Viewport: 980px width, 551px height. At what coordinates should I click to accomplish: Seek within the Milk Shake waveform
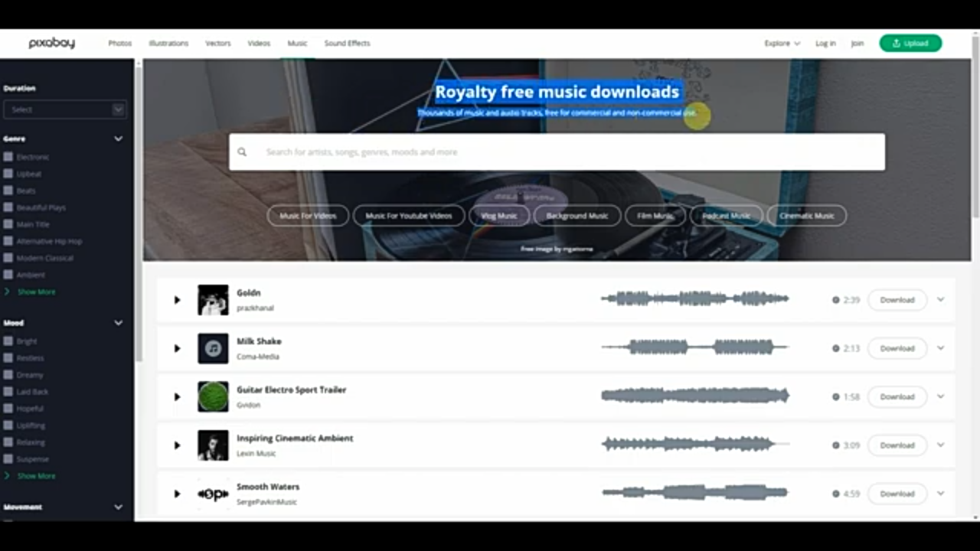pos(695,347)
